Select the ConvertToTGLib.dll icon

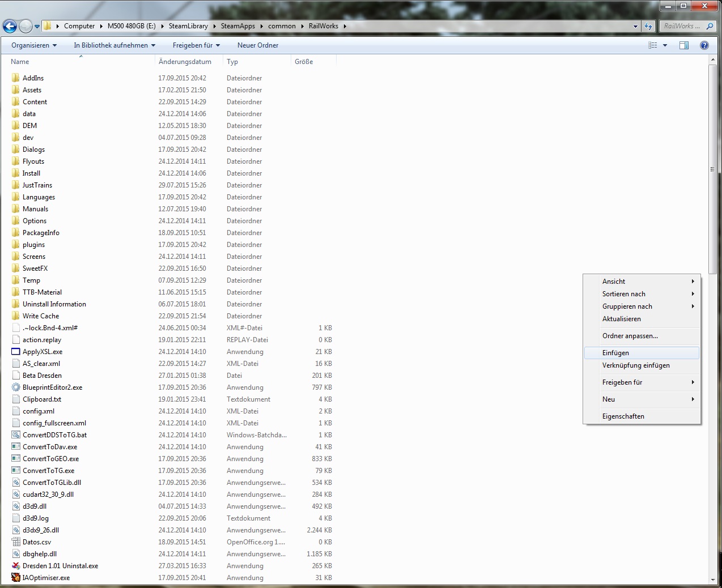click(15, 483)
